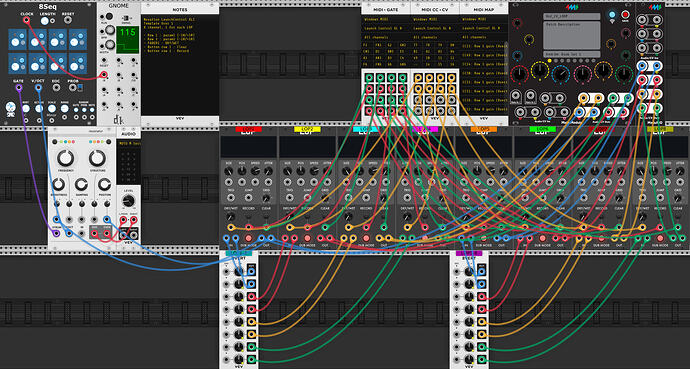Click the 8Seq CLOCK input jack
Viewport: 690px width, 369px height.
(26, 20)
